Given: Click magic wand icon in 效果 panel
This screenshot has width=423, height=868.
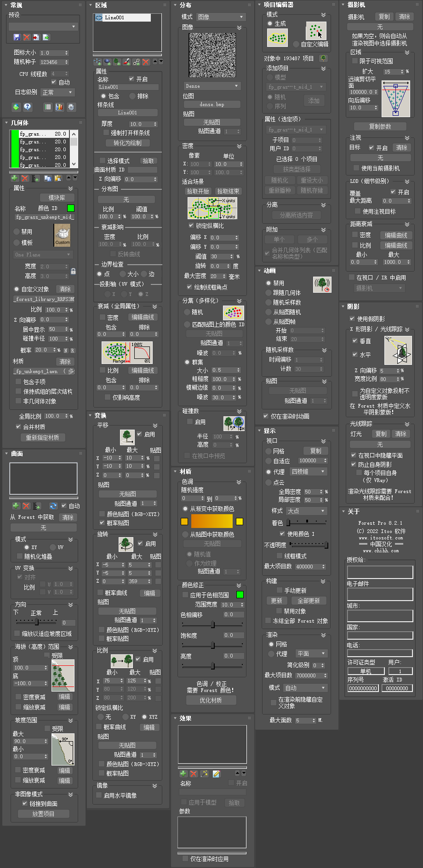Looking at the screenshot, I should pos(205,774).
